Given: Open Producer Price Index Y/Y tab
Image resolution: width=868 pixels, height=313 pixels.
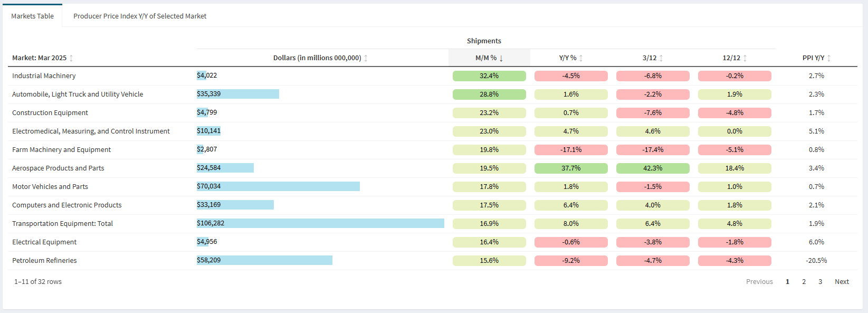Looking at the screenshot, I should point(140,16).
